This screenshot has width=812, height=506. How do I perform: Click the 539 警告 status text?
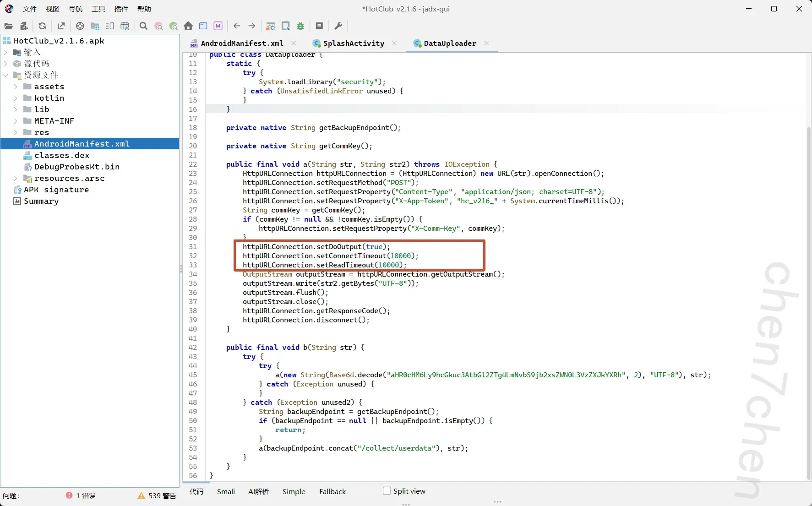coord(162,495)
